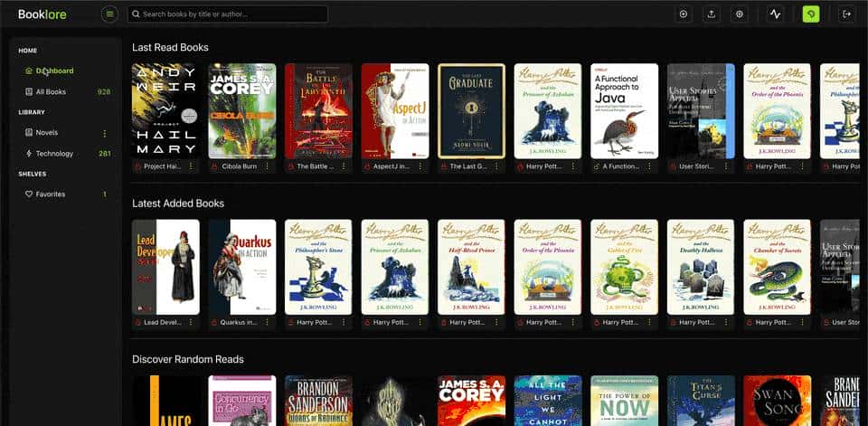Viewport: 868px width, 426px height.
Task: Toggle the sidebar with the hamburger menu icon
Action: [109, 14]
